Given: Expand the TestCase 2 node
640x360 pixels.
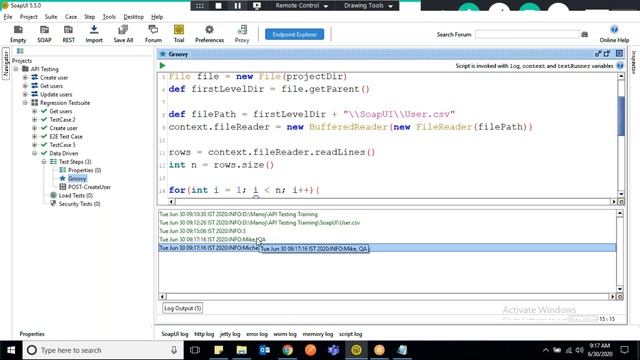Looking at the screenshot, I should point(34,120).
